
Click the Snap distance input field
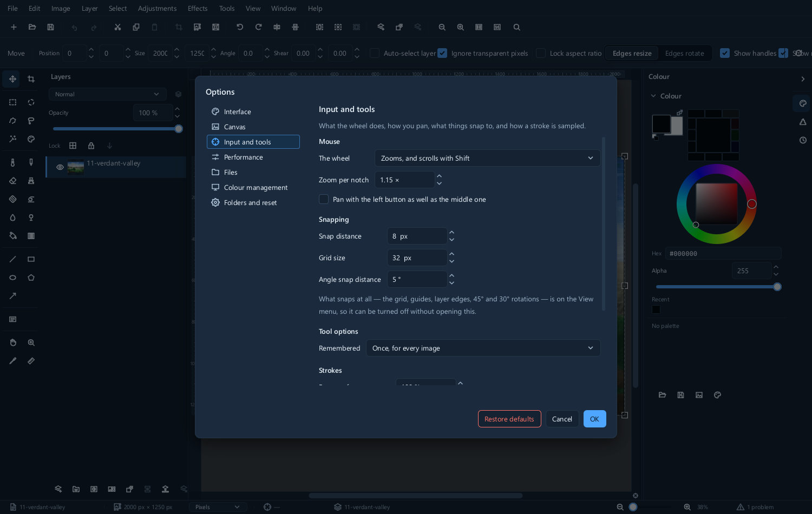pyautogui.click(x=417, y=236)
